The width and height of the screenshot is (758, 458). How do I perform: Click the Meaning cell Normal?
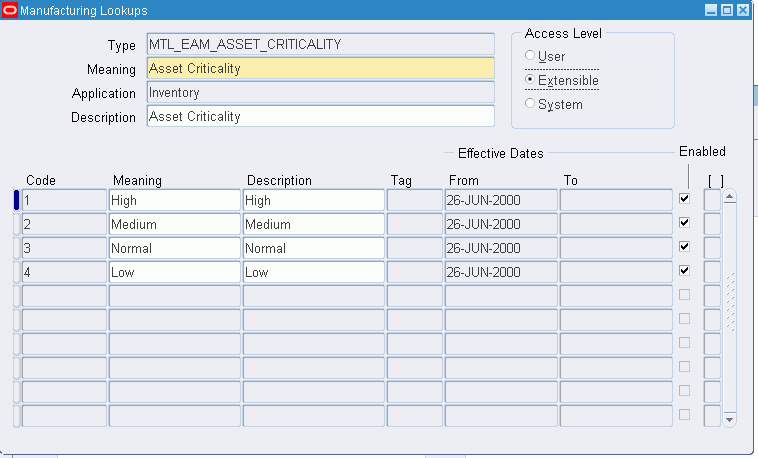pyautogui.click(x=175, y=248)
